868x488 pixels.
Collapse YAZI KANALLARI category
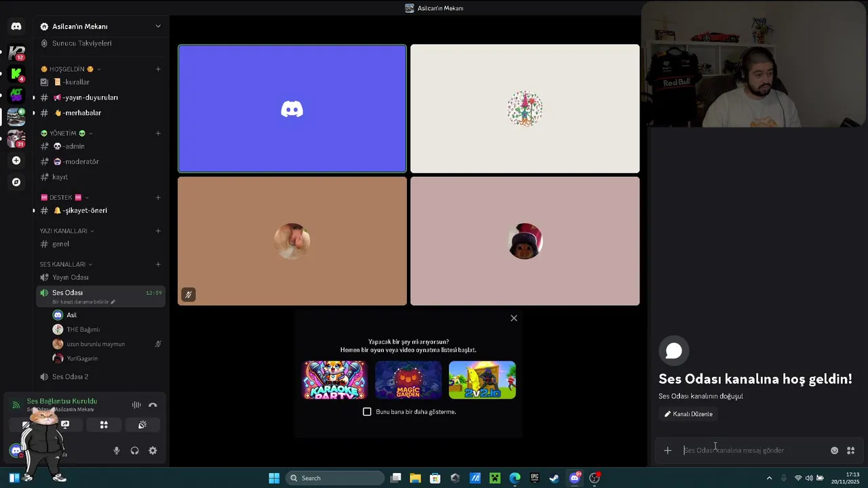(66, 231)
